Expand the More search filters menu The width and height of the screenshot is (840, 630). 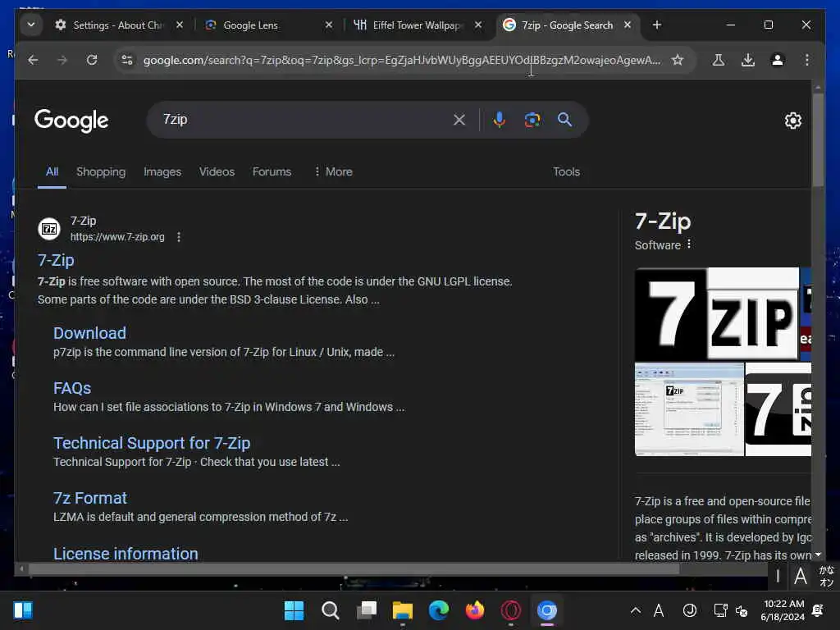pyautogui.click(x=333, y=172)
